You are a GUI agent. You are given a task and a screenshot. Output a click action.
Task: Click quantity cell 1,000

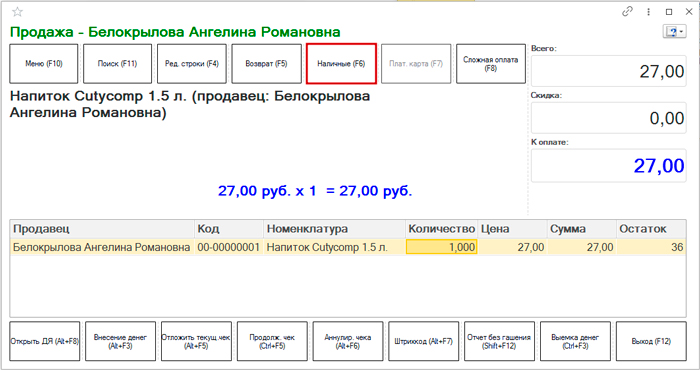(442, 247)
